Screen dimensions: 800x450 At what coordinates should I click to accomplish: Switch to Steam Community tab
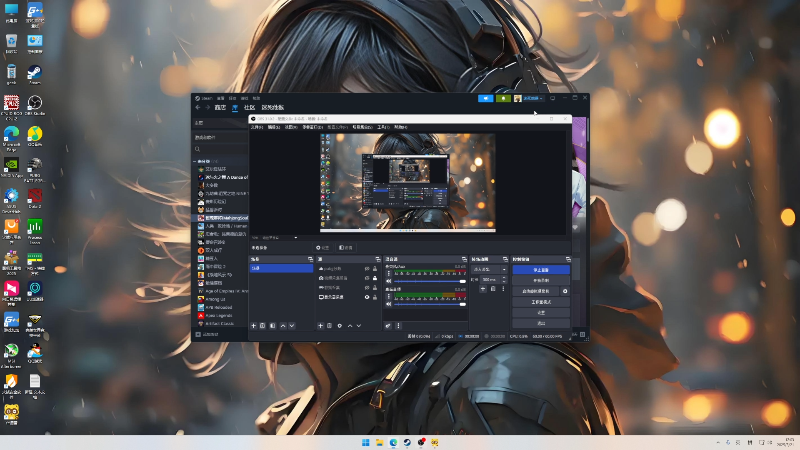pyautogui.click(x=249, y=107)
